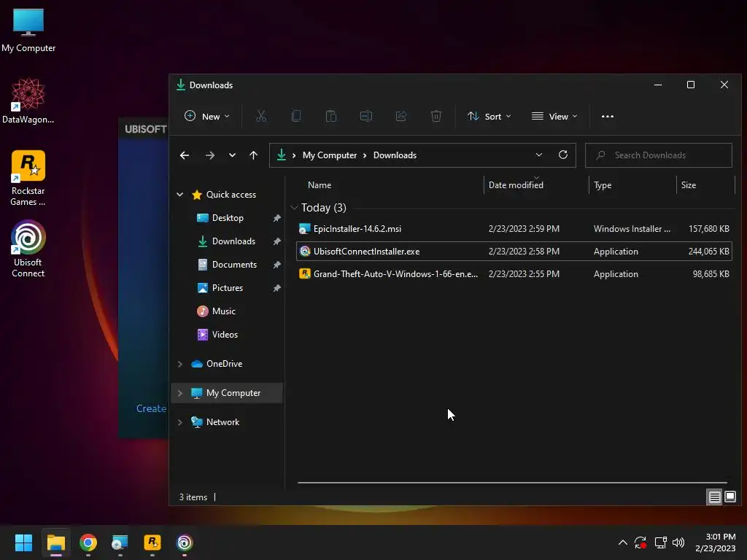This screenshot has height=560, width=747.
Task: Click Rockstar Games taskbar icon
Action: pos(152,542)
